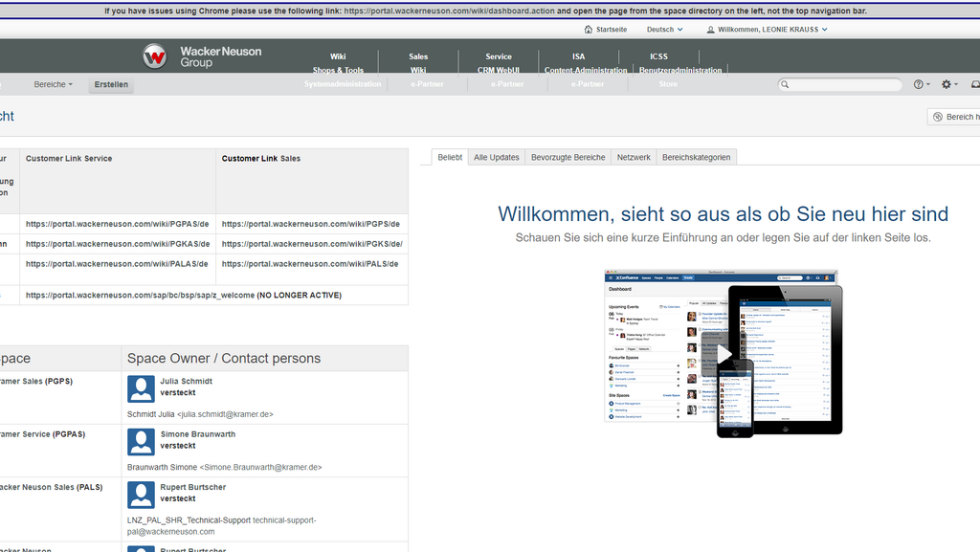Click the Startseite home icon
The width and height of the screenshot is (980, 552).
click(589, 30)
